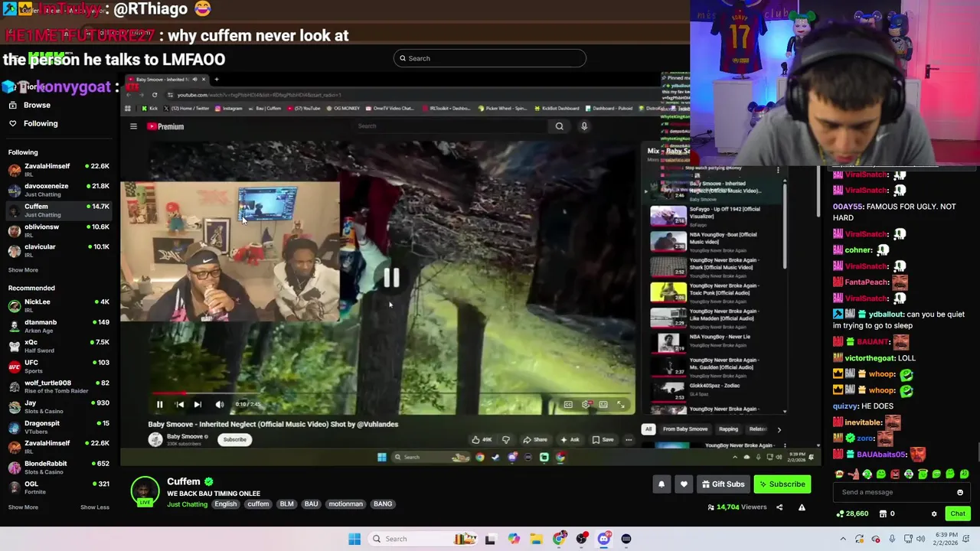Collapse recommended list with Show Less
Screen dimensions: 980x551
click(x=95, y=507)
